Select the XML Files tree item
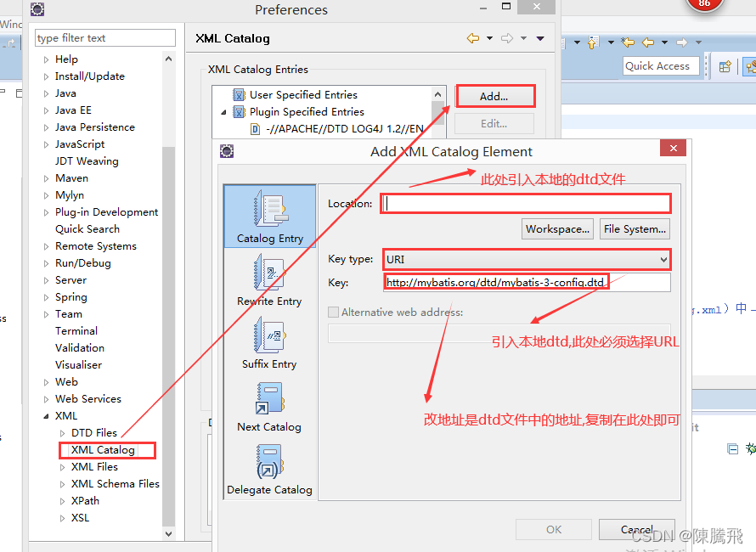Image resolution: width=756 pixels, height=552 pixels. (94, 467)
